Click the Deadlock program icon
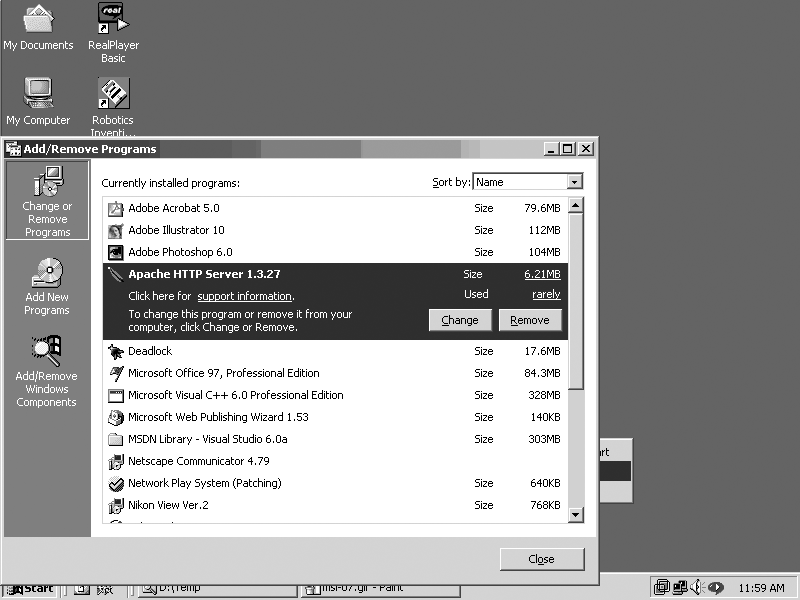This screenshot has width=800, height=600. click(116, 352)
